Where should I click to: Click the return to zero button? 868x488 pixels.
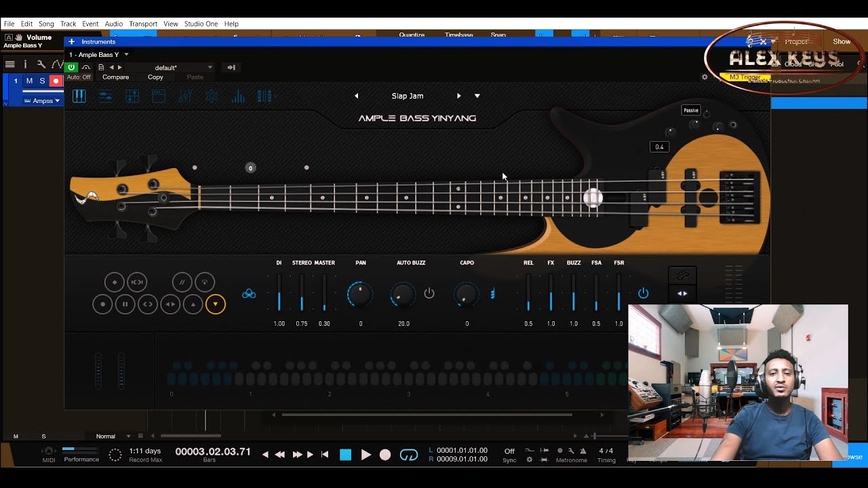325,455
